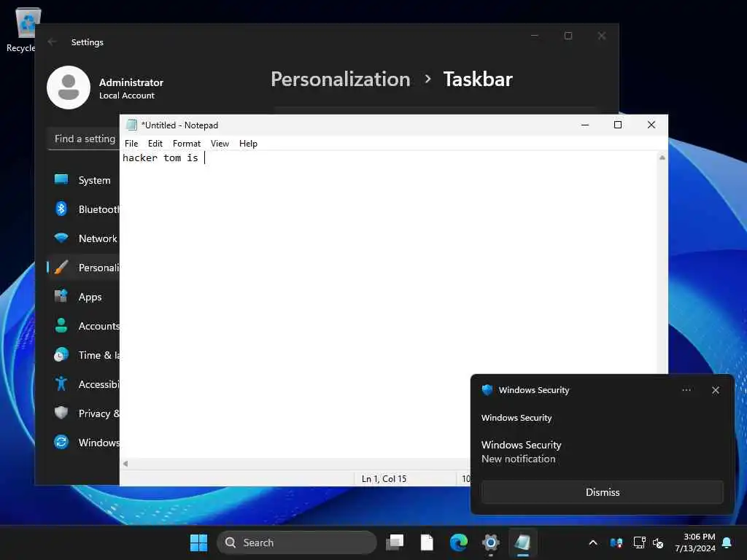Go back in the Settings window

coord(53,42)
